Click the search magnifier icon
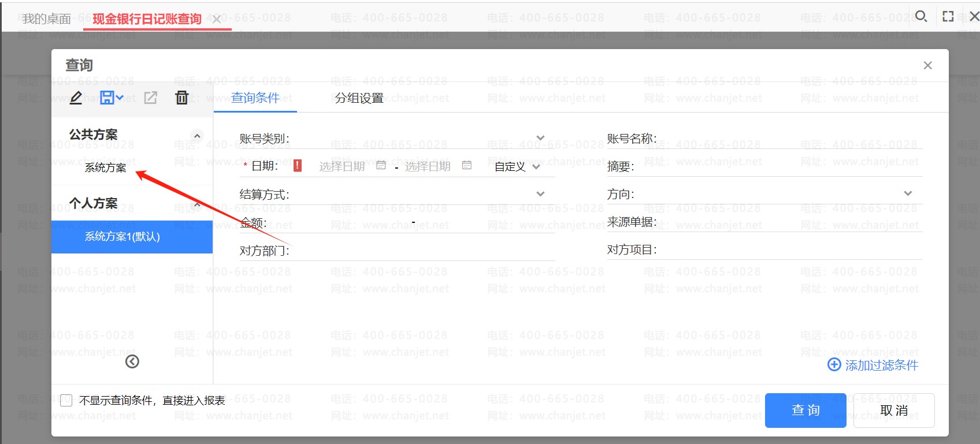Screen dimensions: 980x444 (x=921, y=16)
